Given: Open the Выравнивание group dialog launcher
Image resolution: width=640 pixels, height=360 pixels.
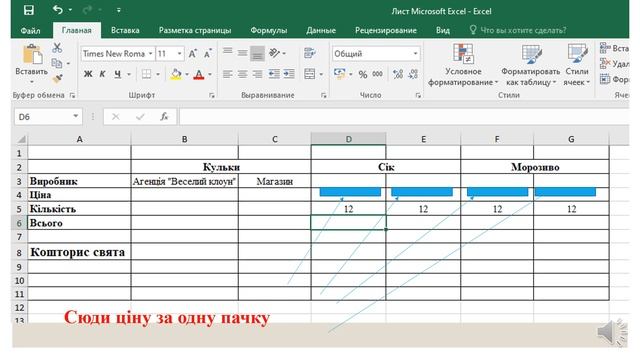Looking at the screenshot, I should click(x=323, y=96).
